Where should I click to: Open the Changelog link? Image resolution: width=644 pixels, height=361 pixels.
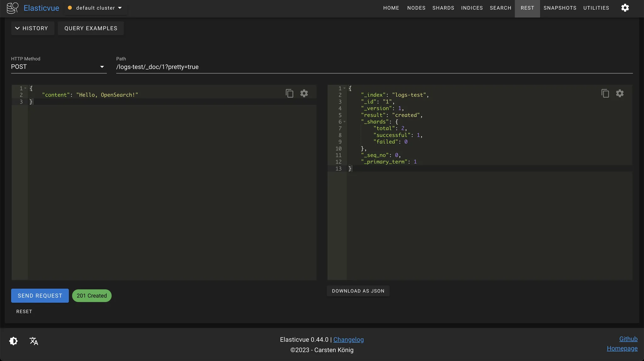click(348, 340)
